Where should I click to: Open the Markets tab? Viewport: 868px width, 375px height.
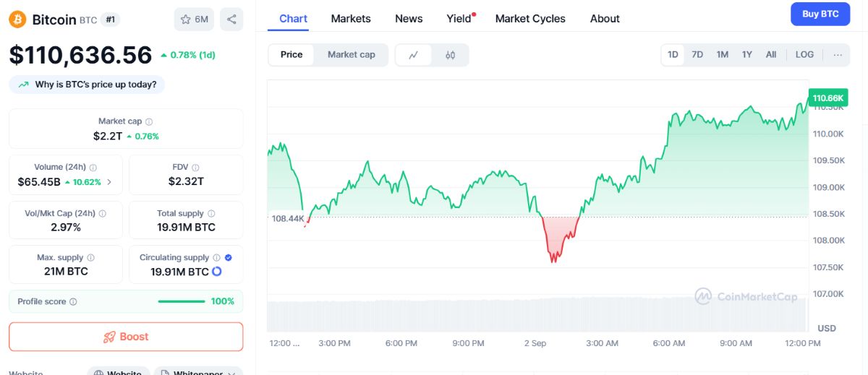pos(351,19)
